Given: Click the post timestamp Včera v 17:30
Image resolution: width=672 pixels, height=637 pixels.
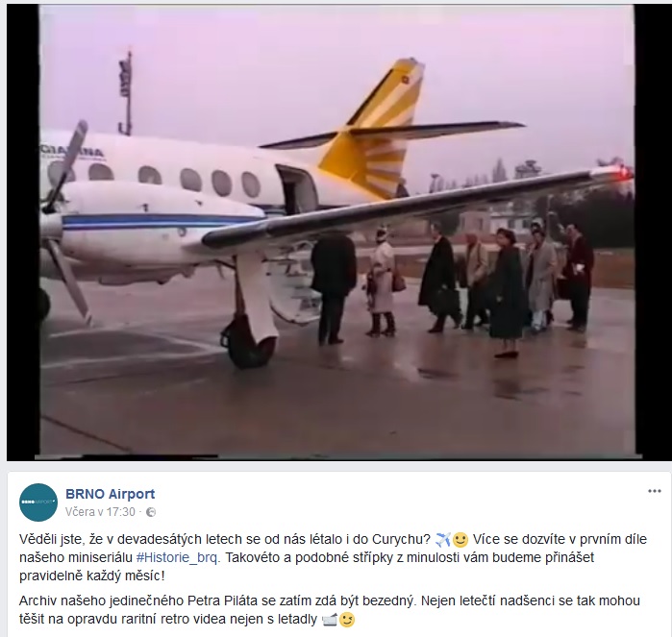Looking at the screenshot, I should click(100, 512).
